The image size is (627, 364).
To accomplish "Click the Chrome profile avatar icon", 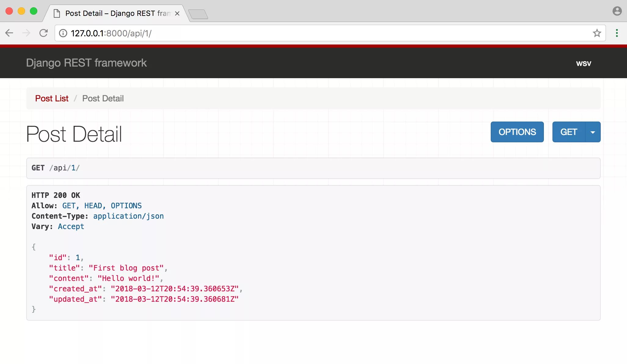I will 617,11.
